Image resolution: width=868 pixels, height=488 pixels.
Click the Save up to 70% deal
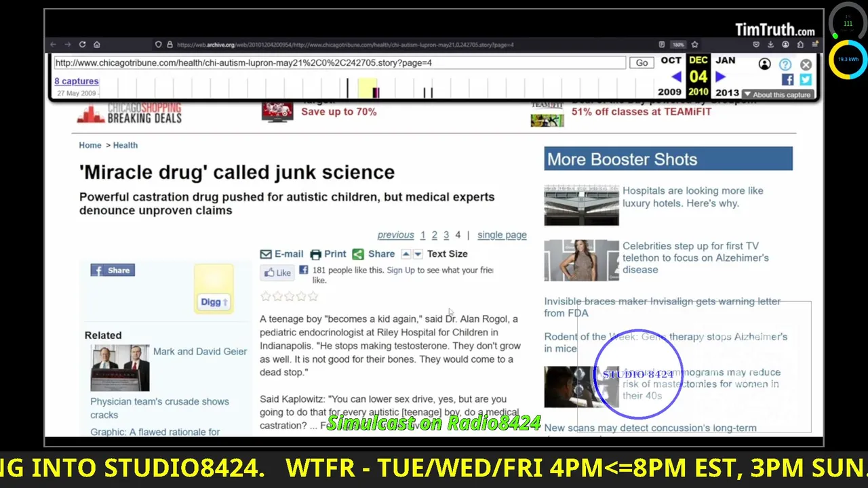point(338,111)
